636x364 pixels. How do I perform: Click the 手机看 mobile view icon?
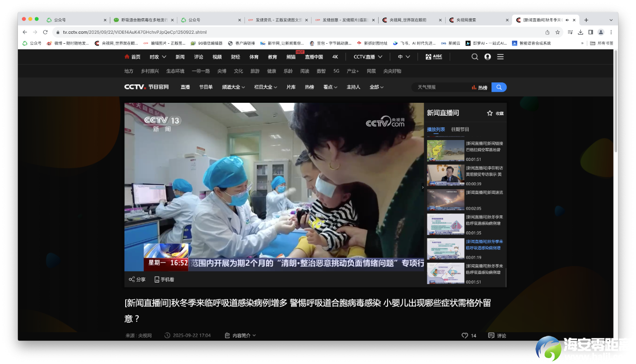click(x=157, y=280)
